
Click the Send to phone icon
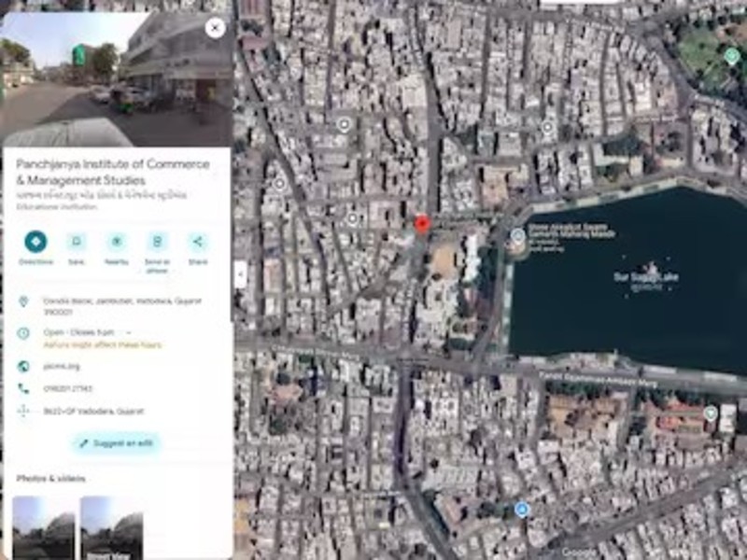157,242
